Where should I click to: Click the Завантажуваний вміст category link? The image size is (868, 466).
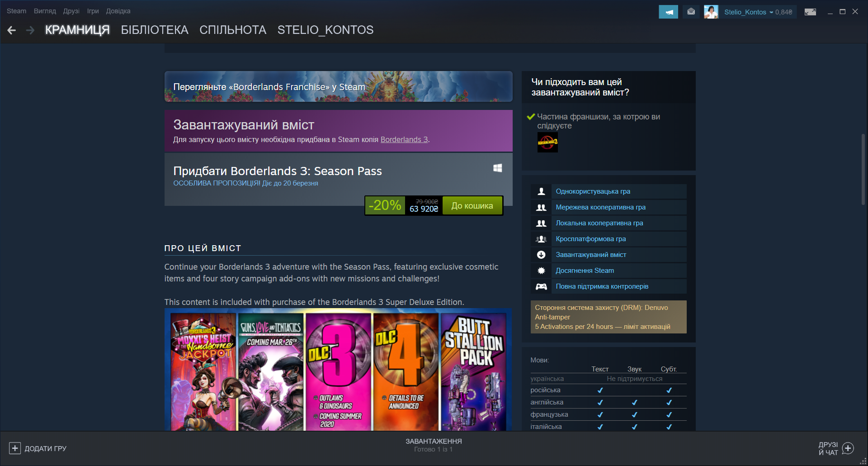pyautogui.click(x=591, y=255)
